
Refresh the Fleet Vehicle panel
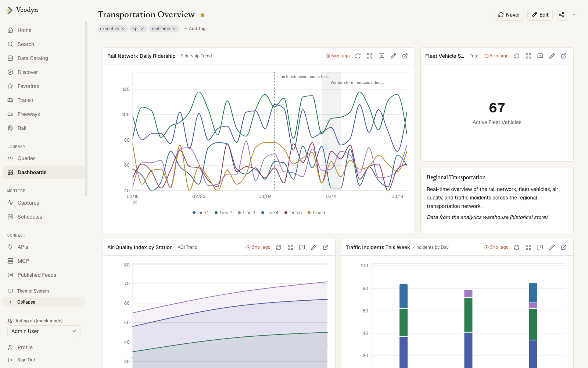[517, 56]
